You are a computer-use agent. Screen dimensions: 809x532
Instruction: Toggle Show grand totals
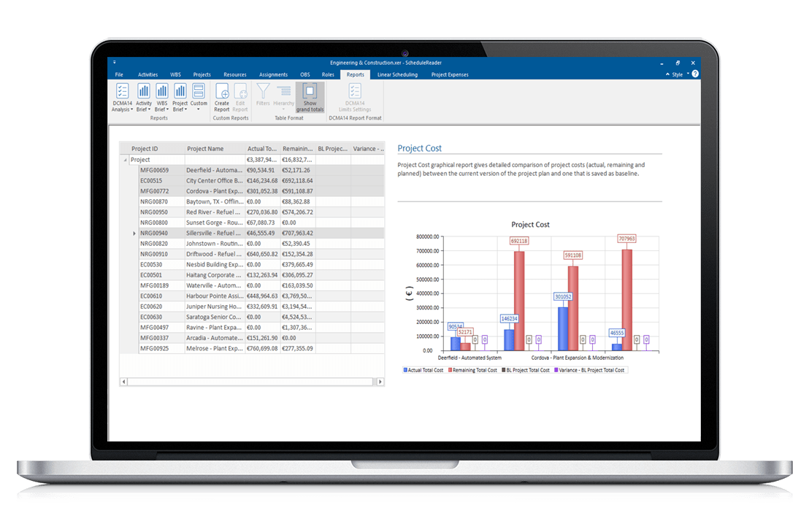click(310, 97)
